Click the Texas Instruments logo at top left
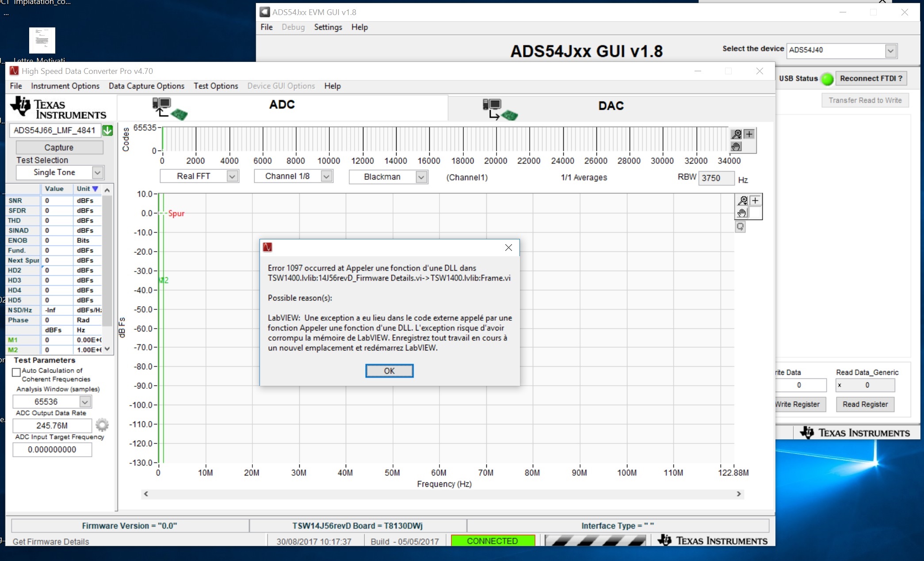Viewport: 924px width, 561px height. coord(58,108)
